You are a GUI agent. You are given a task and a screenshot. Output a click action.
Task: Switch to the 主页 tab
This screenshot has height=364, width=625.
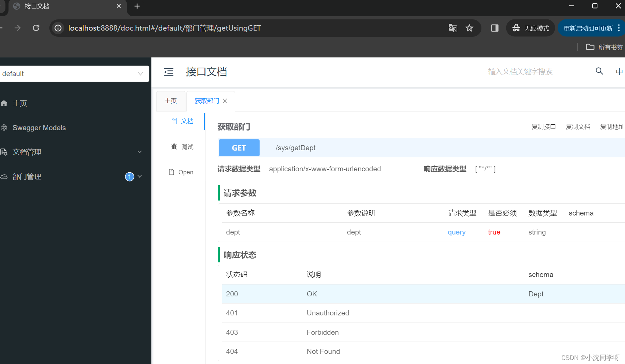click(x=170, y=101)
